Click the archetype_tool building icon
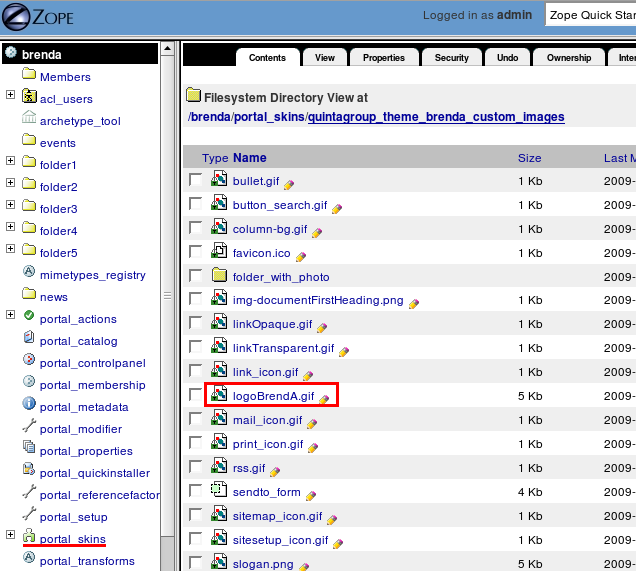636x571 pixels. point(29,117)
